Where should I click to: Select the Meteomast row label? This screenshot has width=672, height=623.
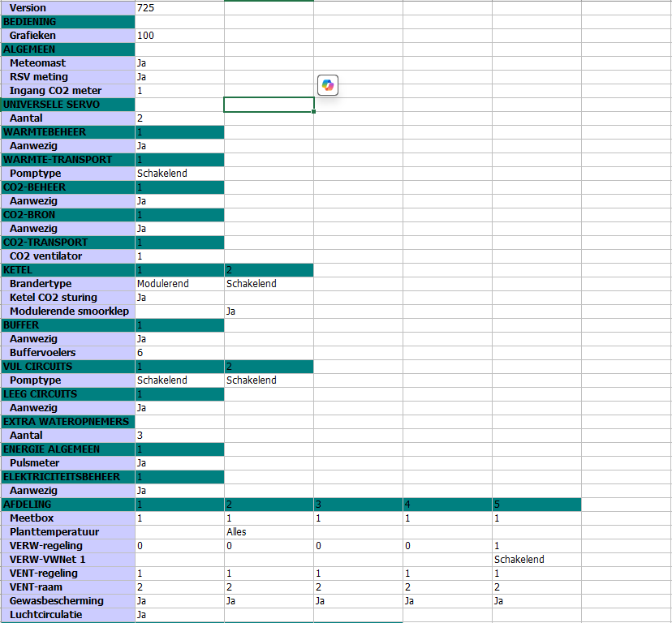click(68, 63)
